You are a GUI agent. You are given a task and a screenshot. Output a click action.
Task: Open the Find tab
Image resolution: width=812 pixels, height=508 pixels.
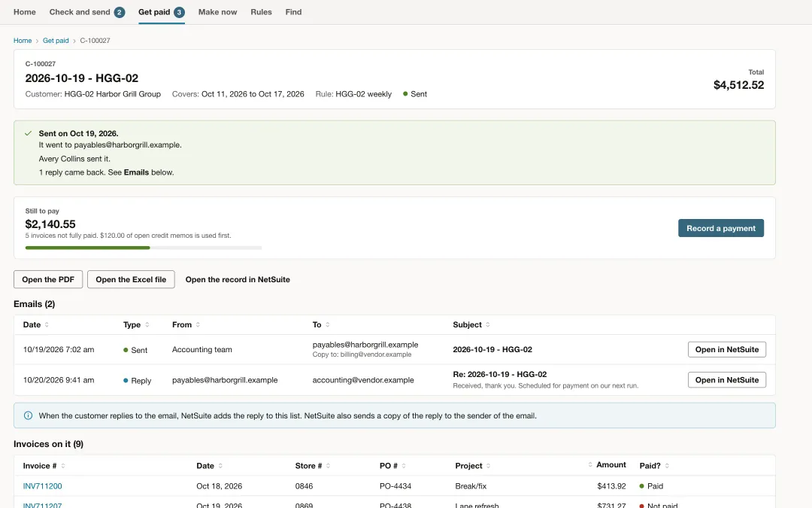click(x=293, y=12)
